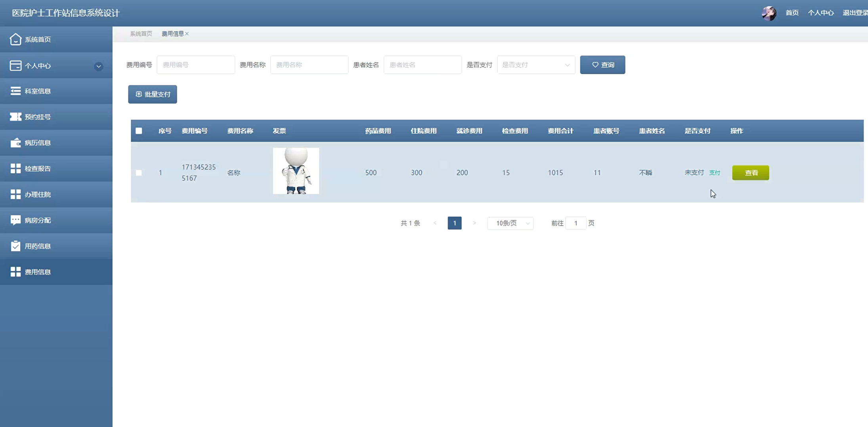This screenshot has width=868, height=427.
Task: Open the 10条/页 page size dropdown
Action: (x=510, y=223)
